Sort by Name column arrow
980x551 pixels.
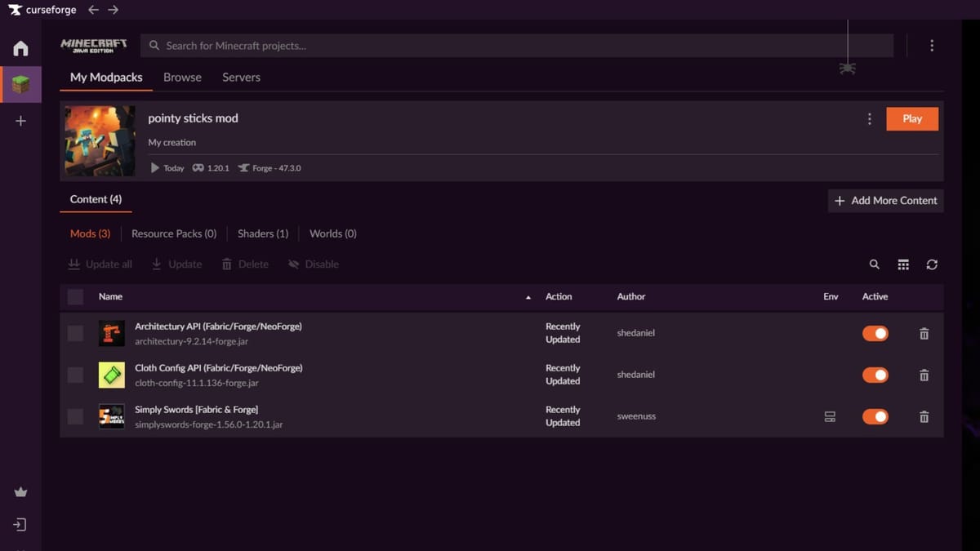click(x=528, y=297)
